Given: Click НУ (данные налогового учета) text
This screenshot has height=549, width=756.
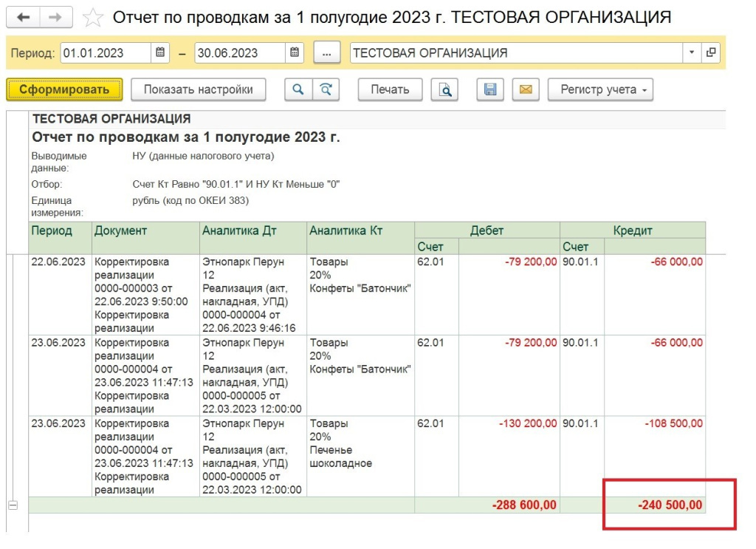Looking at the screenshot, I should [x=203, y=156].
